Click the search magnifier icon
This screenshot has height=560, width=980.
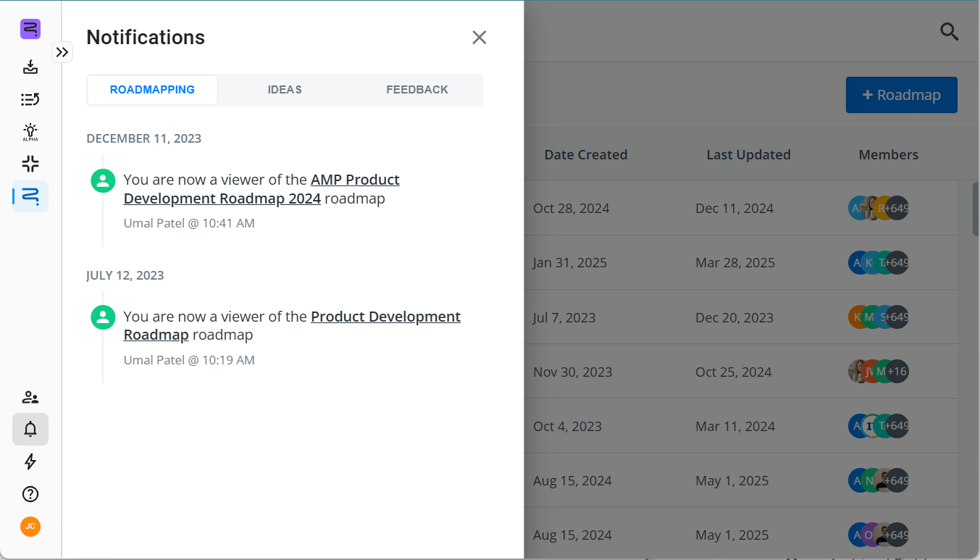(949, 32)
